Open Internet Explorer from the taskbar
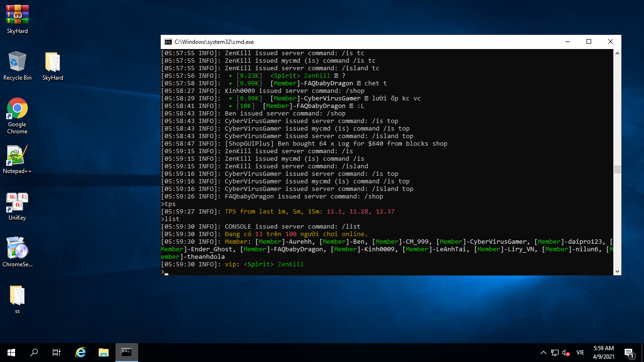This screenshot has height=362, width=644. point(81,352)
